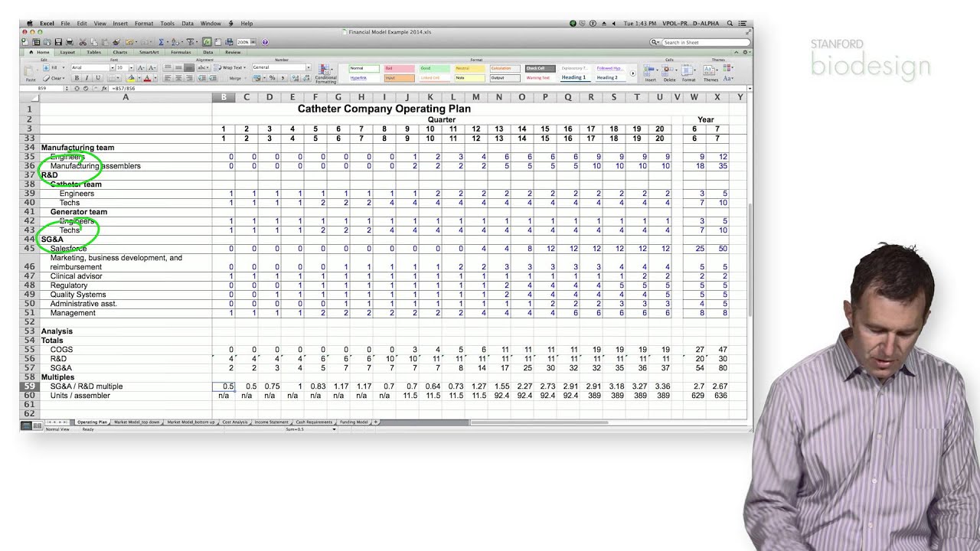Image resolution: width=980 pixels, height=551 pixels.
Task: Click the Format Painter brush icon
Action: [116, 42]
